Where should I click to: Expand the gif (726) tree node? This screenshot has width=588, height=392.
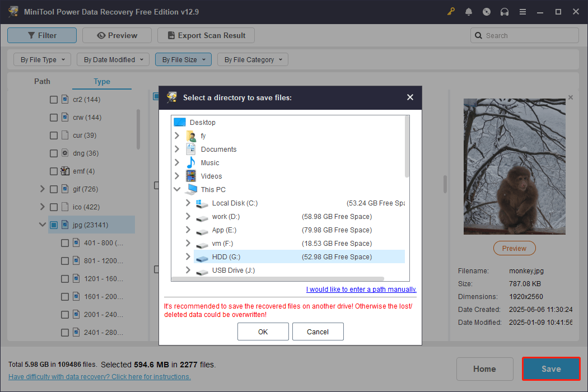tap(42, 189)
